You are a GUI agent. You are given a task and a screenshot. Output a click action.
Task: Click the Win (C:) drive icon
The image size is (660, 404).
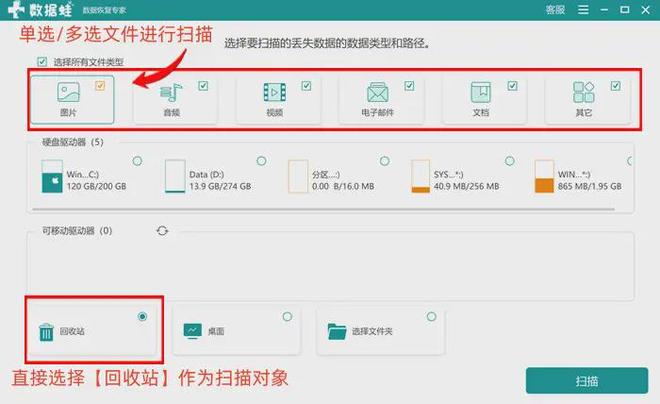[x=52, y=176]
